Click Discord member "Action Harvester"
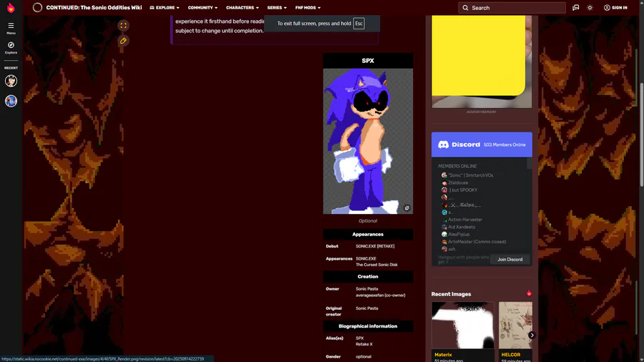The image size is (644, 362). click(465, 220)
